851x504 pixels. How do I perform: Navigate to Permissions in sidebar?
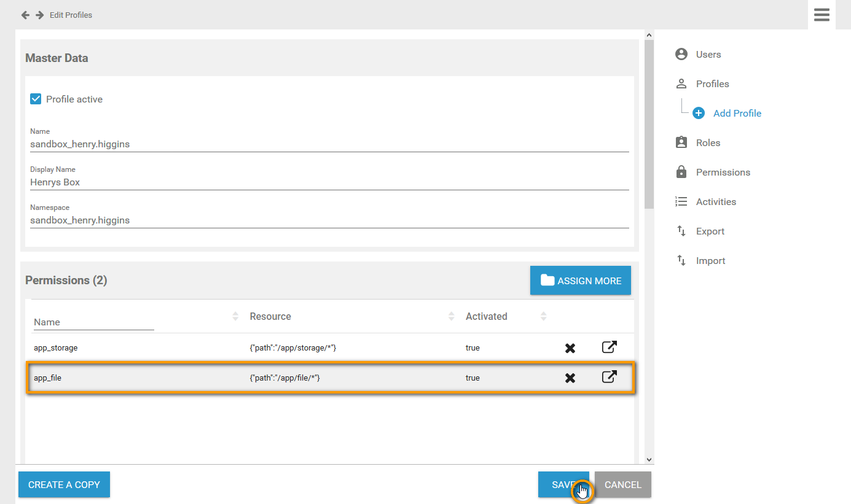coord(723,172)
